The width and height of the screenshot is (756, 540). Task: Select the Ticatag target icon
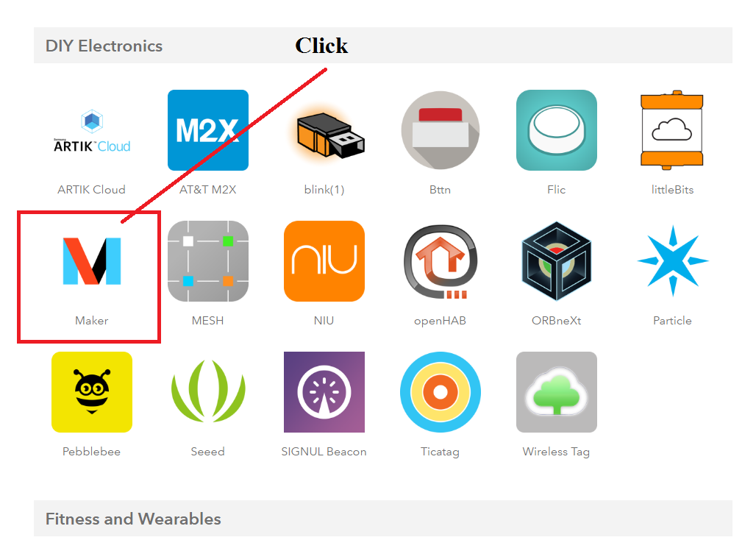point(441,392)
